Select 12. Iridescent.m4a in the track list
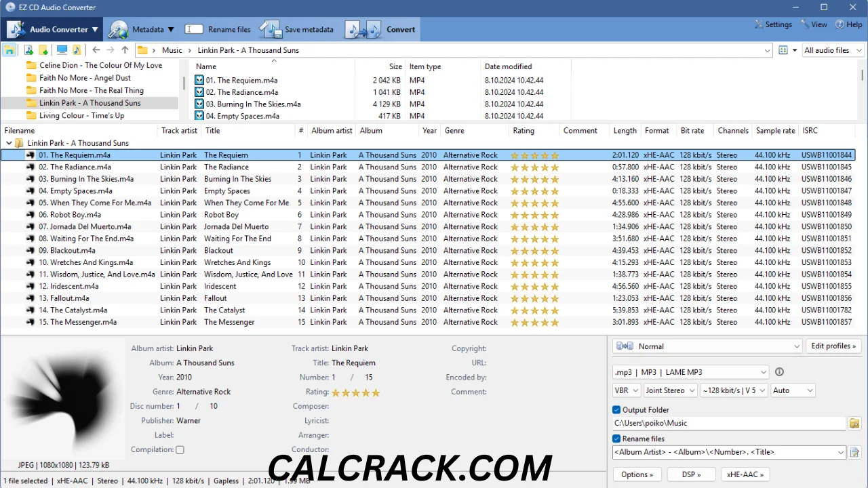 click(68, 287)
